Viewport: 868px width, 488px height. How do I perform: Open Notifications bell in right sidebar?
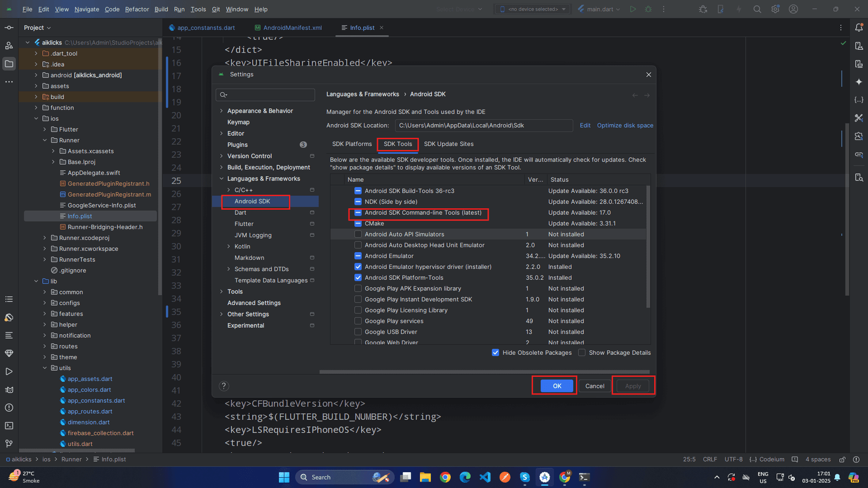click(x=859, y=28)
